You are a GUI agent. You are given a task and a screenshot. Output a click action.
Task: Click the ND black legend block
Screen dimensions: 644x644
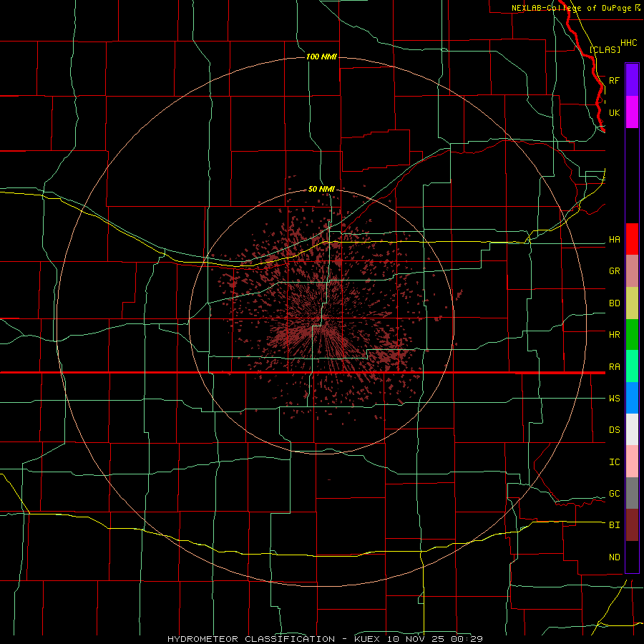[632, 557]
